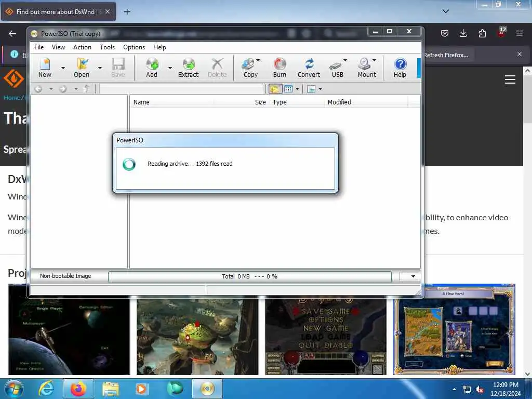Open the Firefox downloads icon
The image size is (532, 399).
click(463, 33)
